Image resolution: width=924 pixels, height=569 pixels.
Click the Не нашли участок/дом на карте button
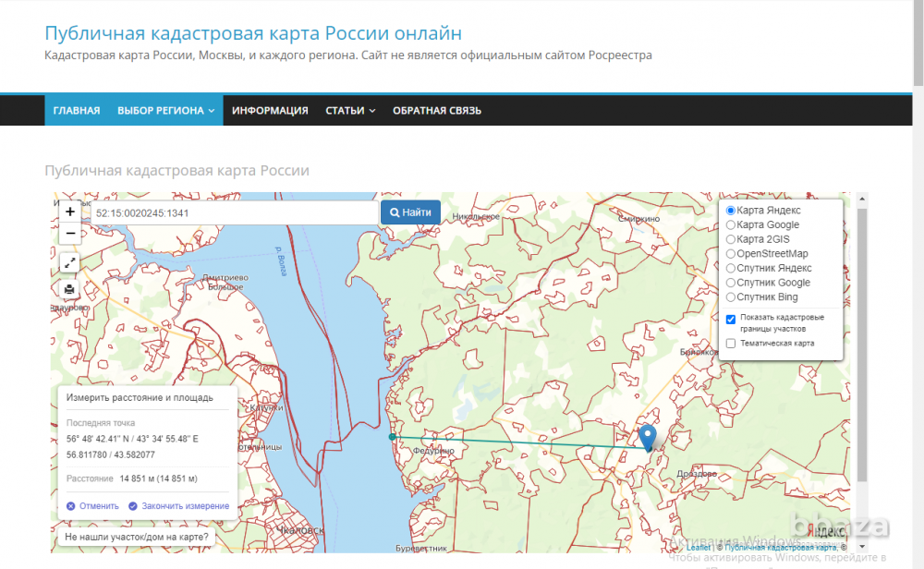tap(137, 536)
